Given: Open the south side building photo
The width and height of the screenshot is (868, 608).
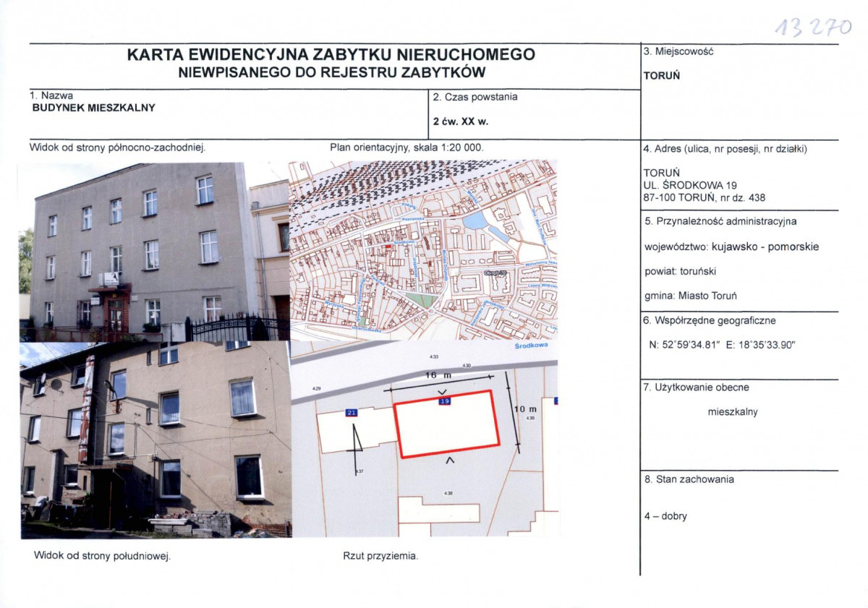Looking at the screenshot, I should pyautogui.click(x=155, y=439).
